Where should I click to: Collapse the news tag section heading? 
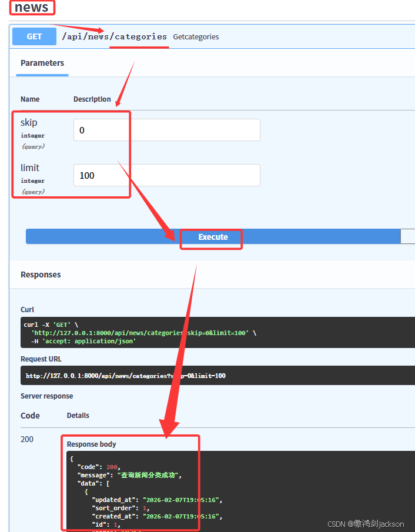pyautogui.click(x=32, y=7)
